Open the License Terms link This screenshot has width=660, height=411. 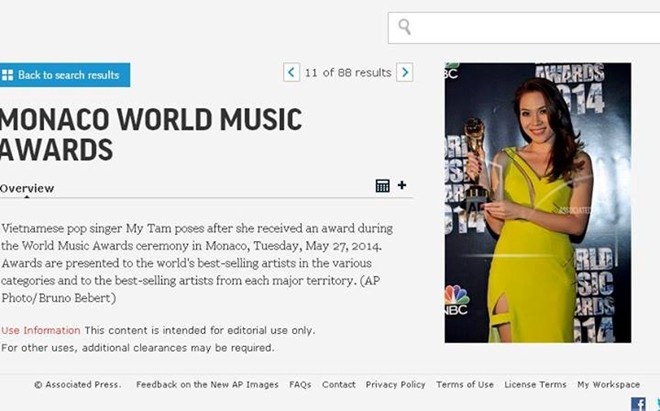pos(535,385)
